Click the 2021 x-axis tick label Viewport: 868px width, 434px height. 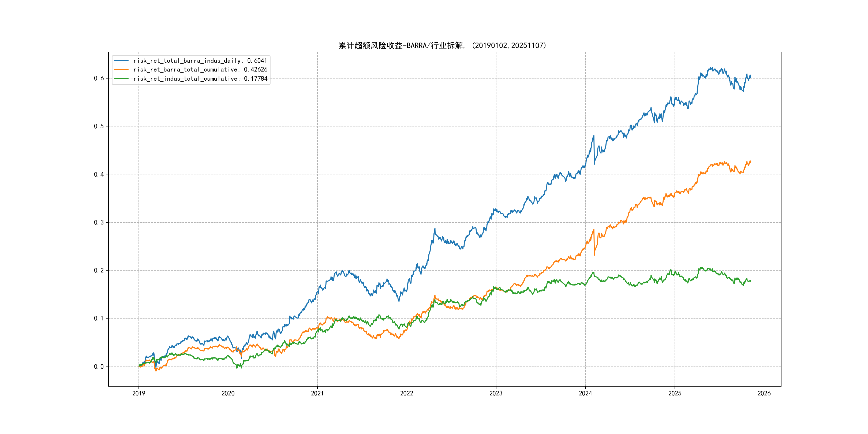click(x=317, y=393)
